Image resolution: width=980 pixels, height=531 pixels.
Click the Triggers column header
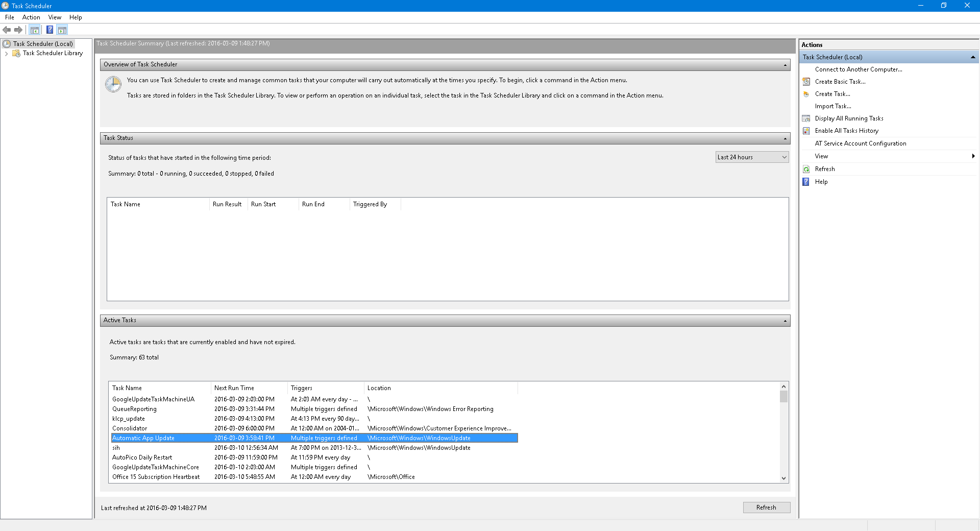(x=326, y=388)
